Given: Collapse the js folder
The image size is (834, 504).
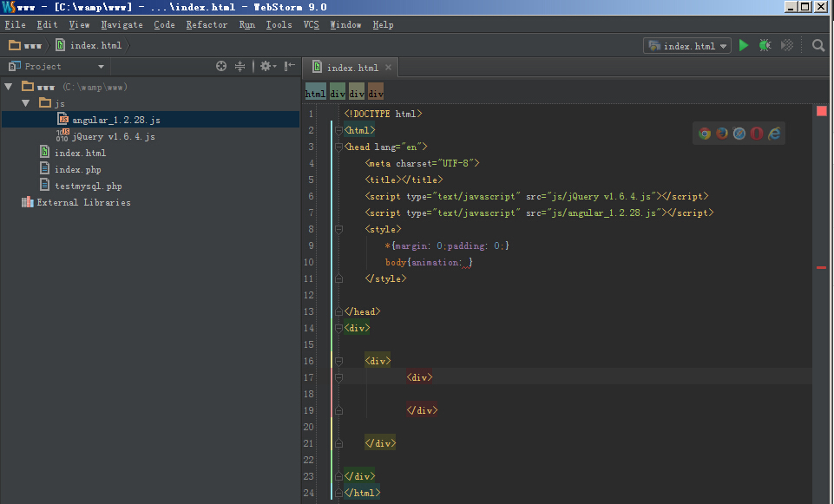Looking at the screenshot, I should pyautogui.click(x=25, y=103).
